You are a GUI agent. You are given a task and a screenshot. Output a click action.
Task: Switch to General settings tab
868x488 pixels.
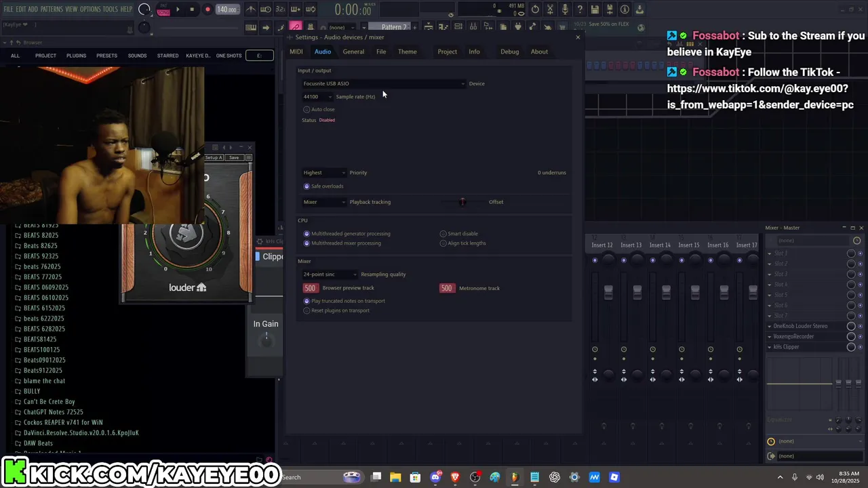[353, 52]
